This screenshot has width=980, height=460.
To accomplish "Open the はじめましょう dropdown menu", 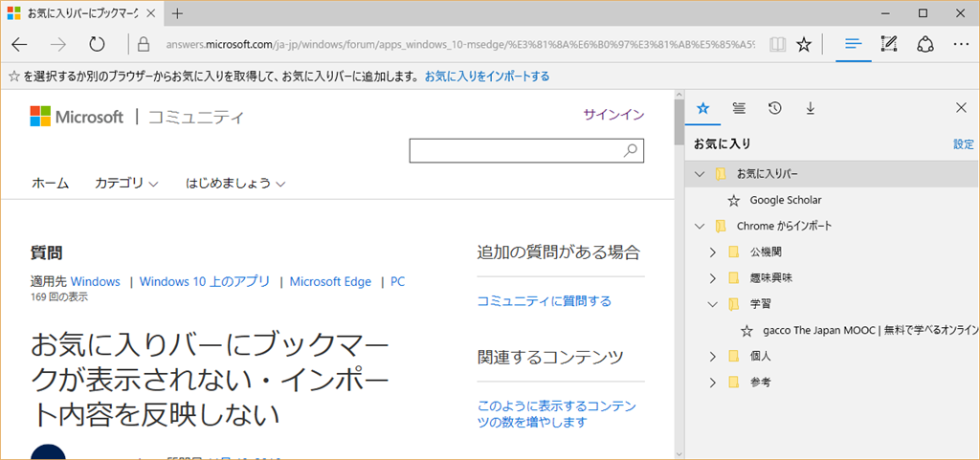I will [x=235, y=183].
